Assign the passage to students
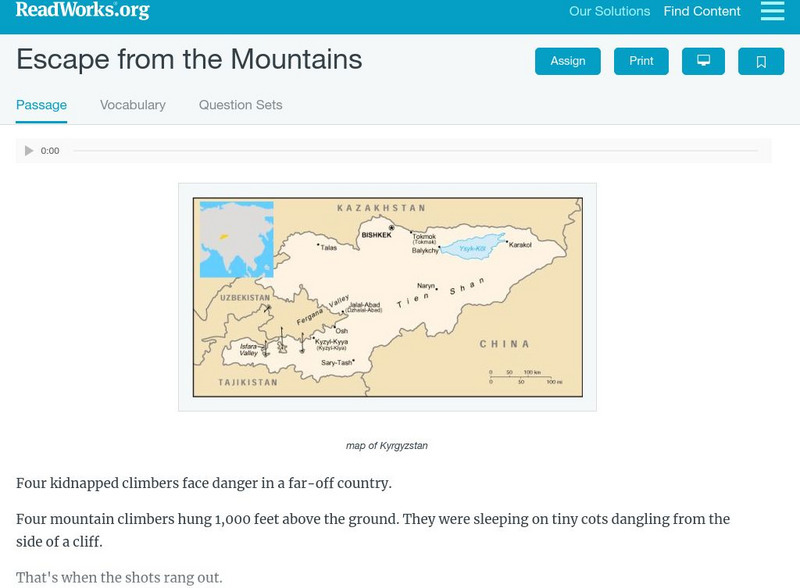800x588 pixels. (x=567, y=61)
